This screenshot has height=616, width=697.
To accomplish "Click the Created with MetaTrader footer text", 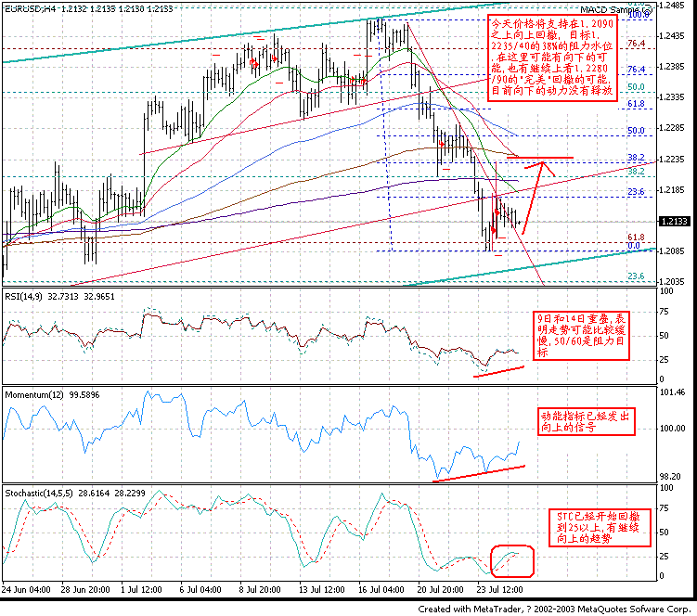I will (x=554, y=610).
